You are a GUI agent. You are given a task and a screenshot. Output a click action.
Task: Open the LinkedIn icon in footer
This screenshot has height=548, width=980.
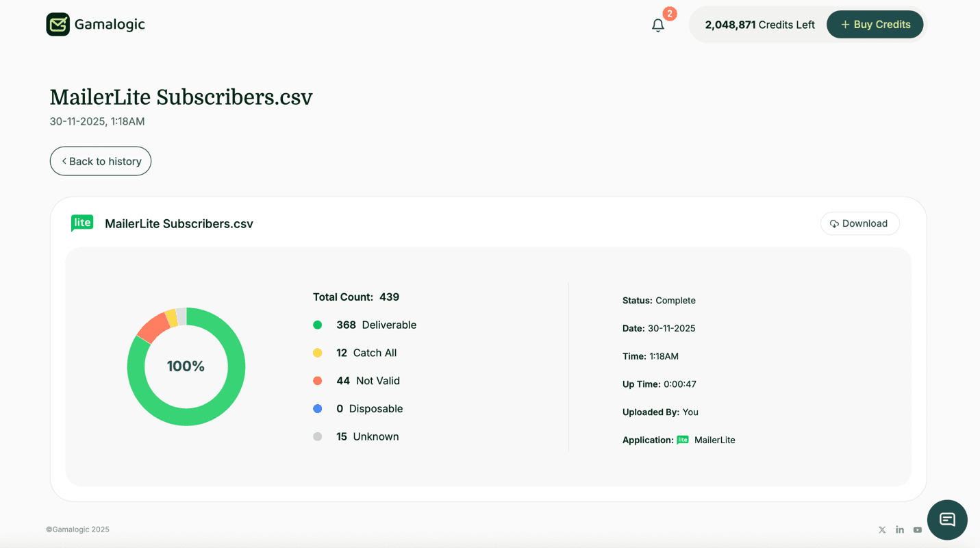pyautogui.click(x=900, y=530)
